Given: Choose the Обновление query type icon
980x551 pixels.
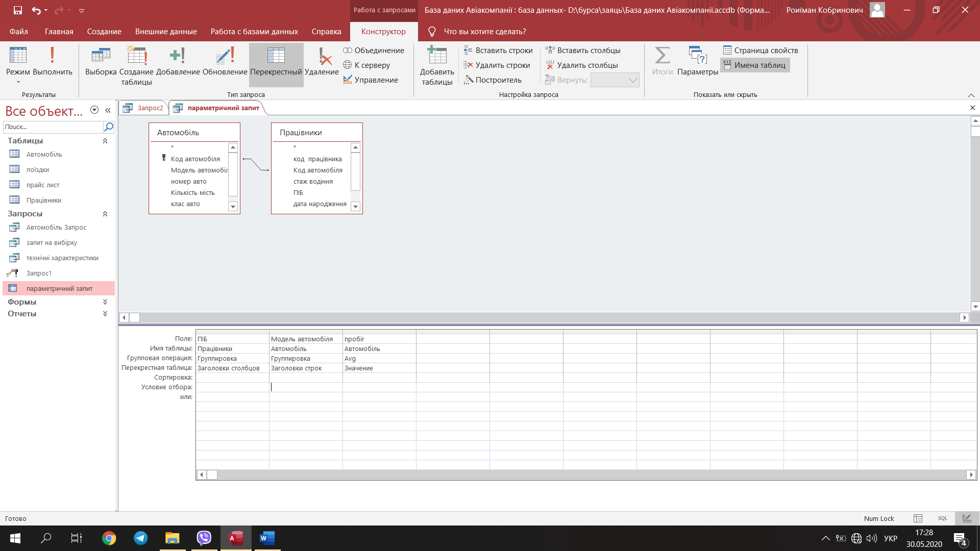Looking at the screenshot, I should pyautogui.click(x=225, y=61).
